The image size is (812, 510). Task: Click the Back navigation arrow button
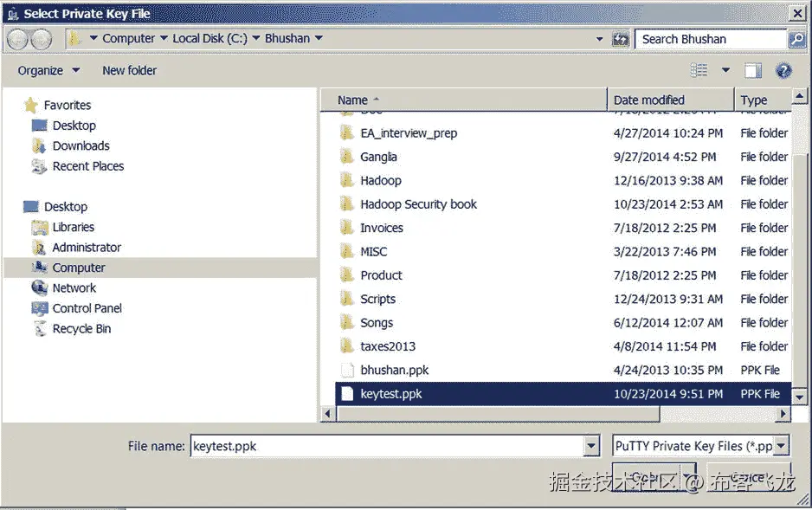17,39
